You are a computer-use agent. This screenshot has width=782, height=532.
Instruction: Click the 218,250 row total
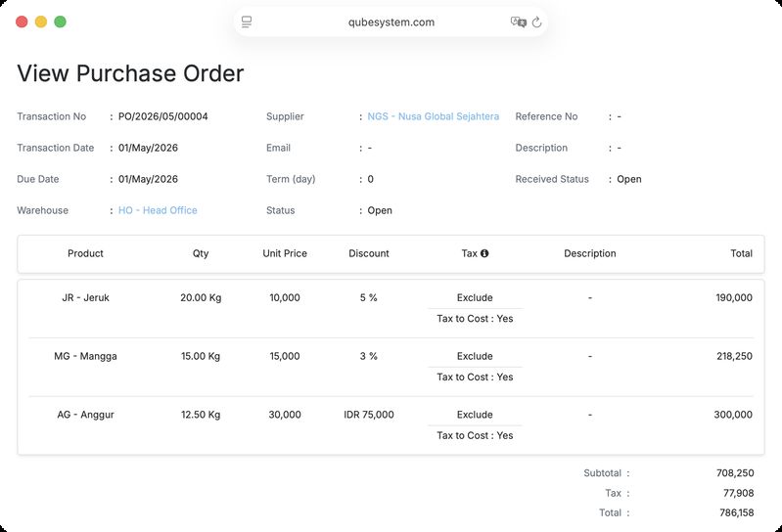coord(734,356)
